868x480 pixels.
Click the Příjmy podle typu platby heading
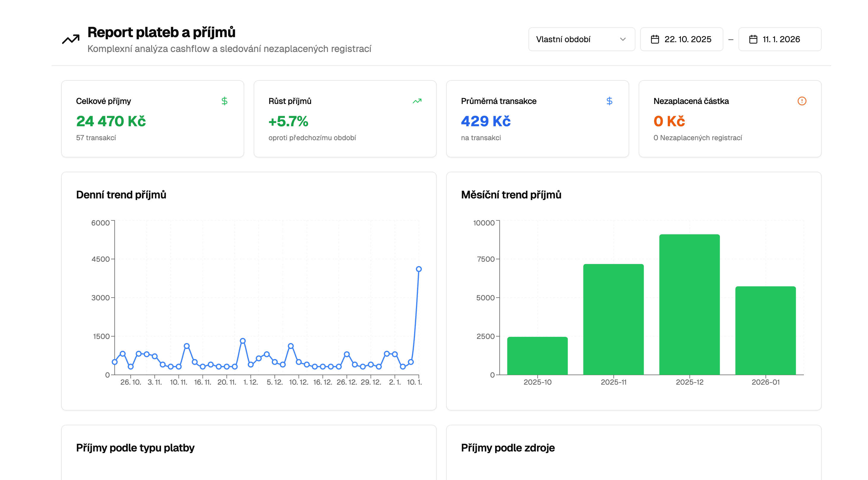click(x=135, y=448)
